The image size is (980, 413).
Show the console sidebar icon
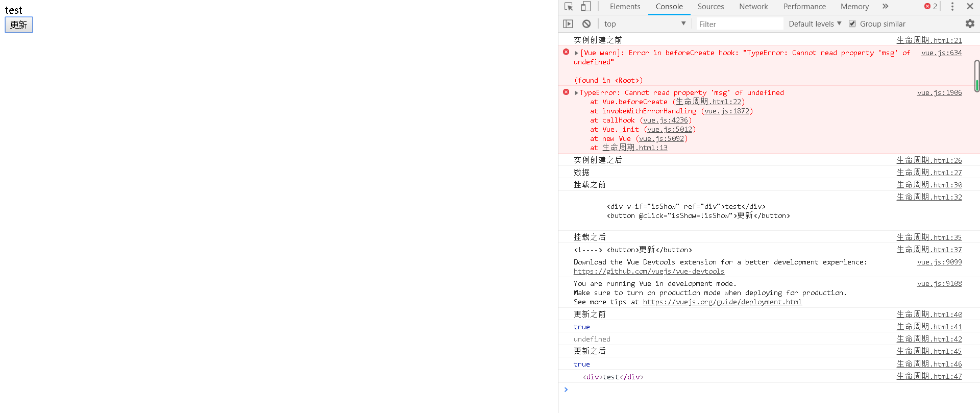coord(568,24)
